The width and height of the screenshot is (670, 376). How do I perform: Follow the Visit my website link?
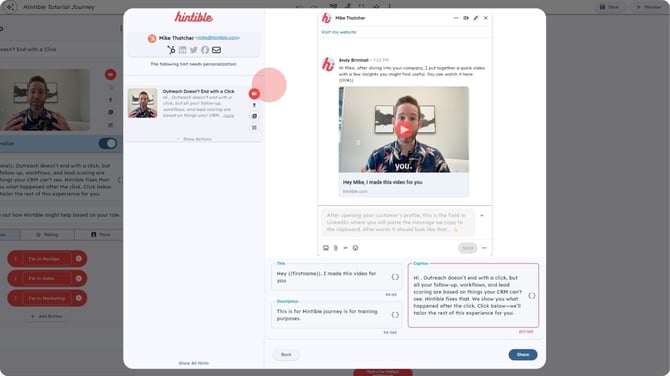pyautogui.click(x=338, y=32)
